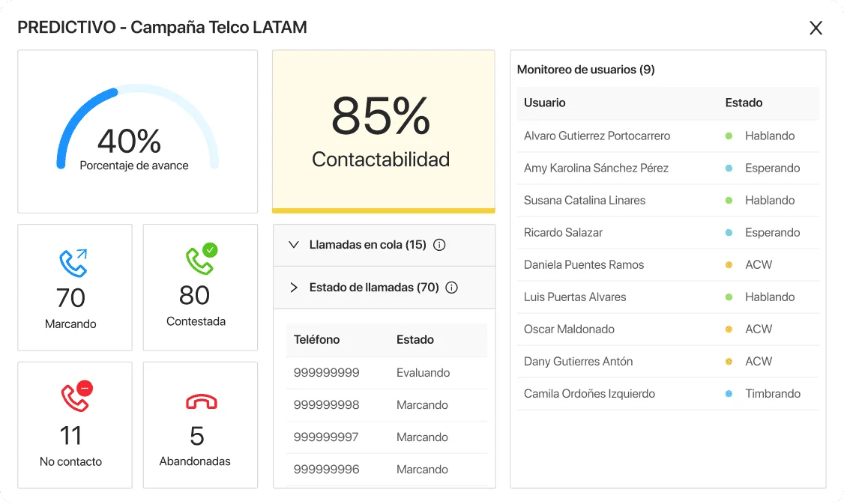The width and height of the screenshot is (844, 504).
Task: Close the PREDICTIVO campaign dialog
Action: coord(816,28)
